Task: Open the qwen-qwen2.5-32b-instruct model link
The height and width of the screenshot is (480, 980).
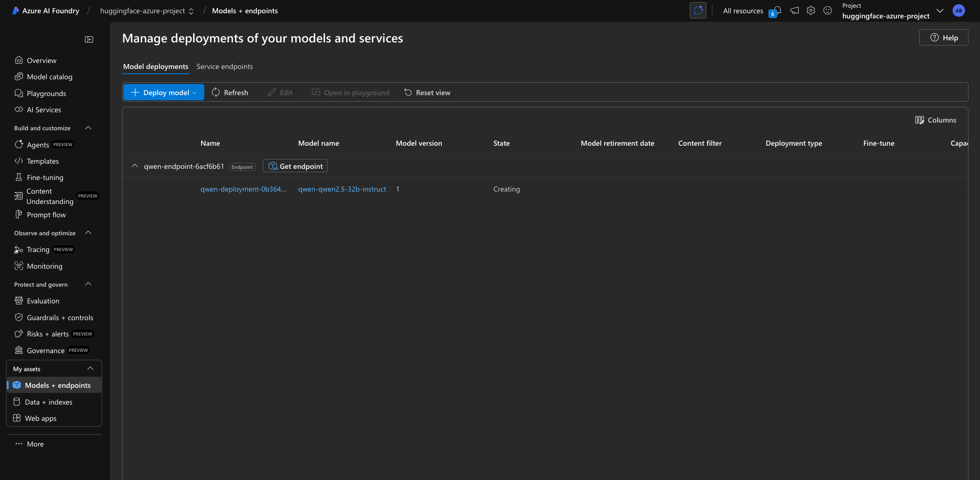Action: pos(342,189)
